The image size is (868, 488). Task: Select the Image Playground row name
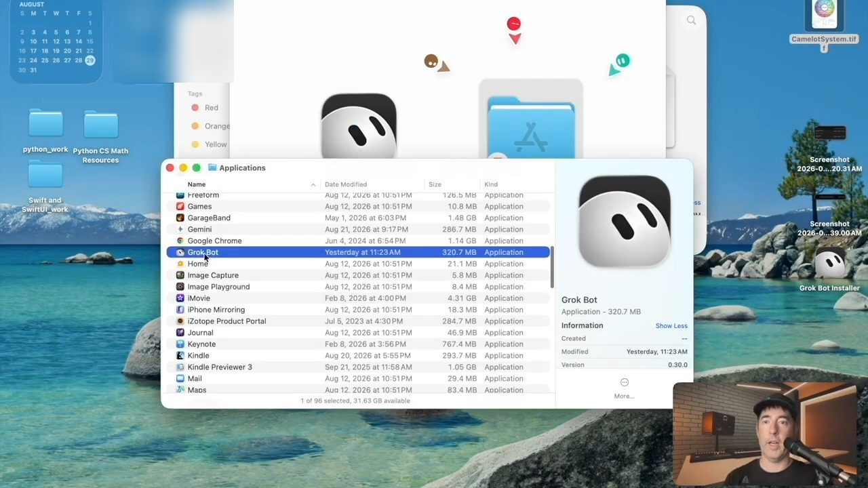218,287
